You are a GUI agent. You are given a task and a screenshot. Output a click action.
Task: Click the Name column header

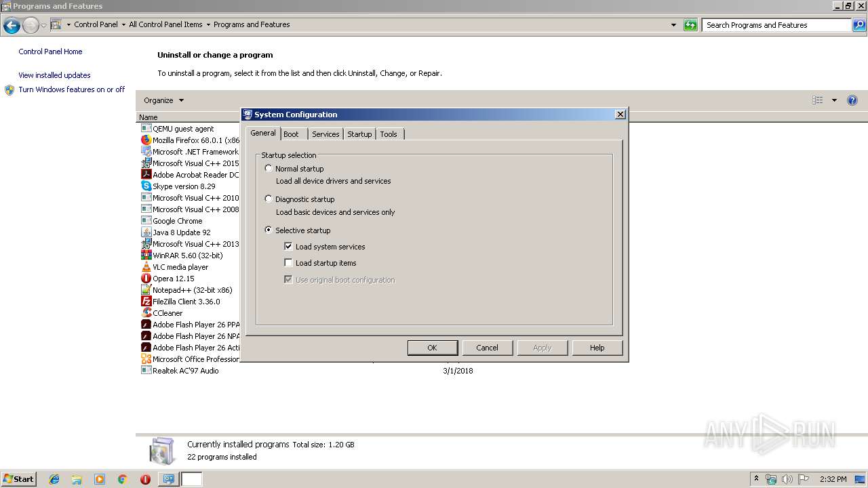(189, 117)
